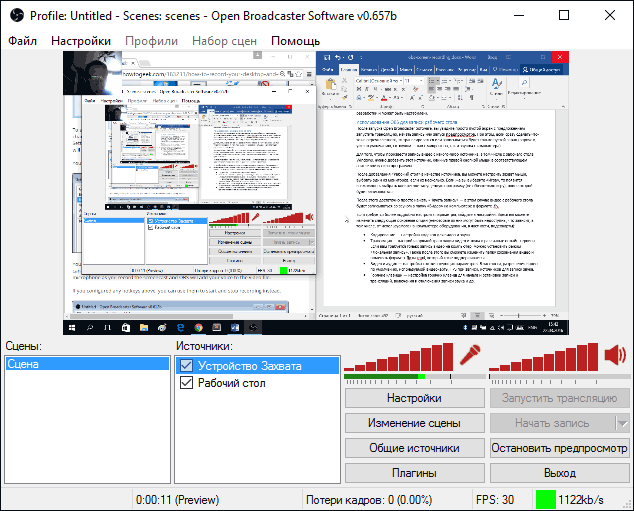Click Остановить предпросмотр button
This screenshot has width=634, height=511.
pyautogui.click(x=560, y=448)
